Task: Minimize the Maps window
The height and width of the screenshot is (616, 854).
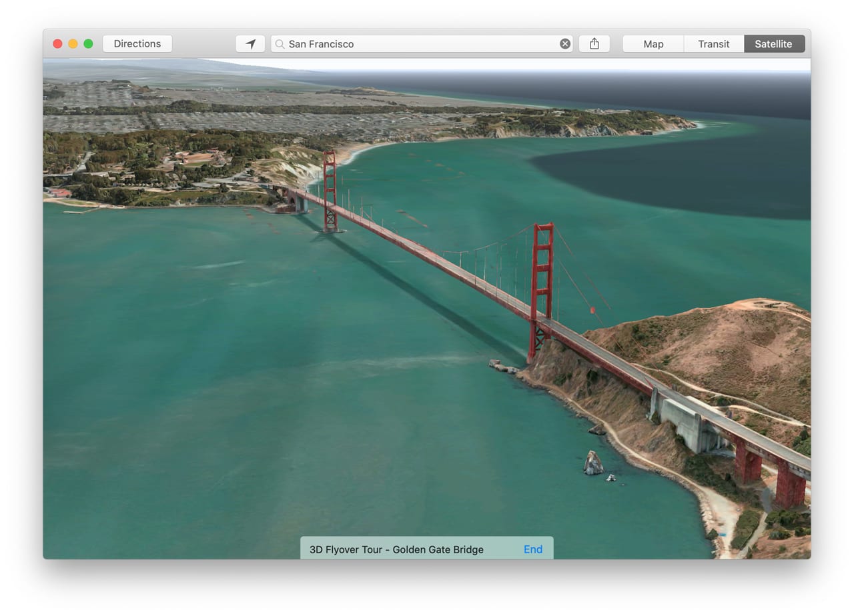Action: pos(73,44)
